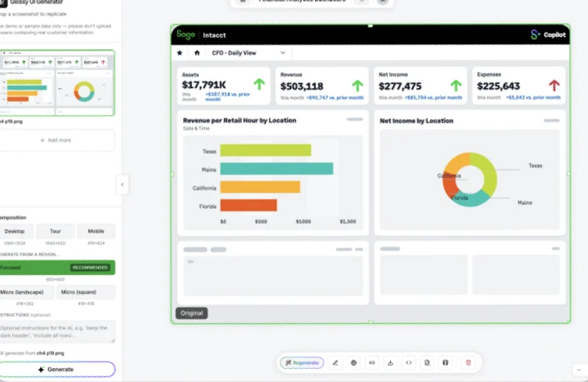Click the +$85,704 vs. prior month link

[x=434, y=97]
